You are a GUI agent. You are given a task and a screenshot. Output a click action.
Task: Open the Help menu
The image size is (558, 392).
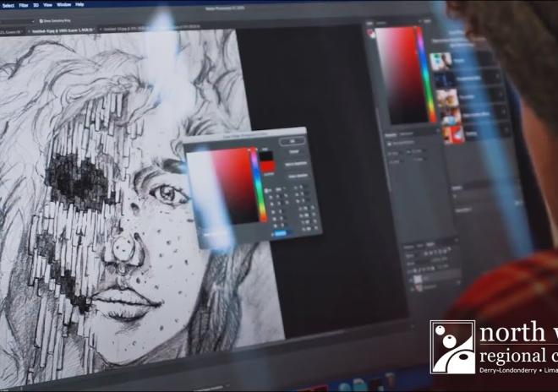pyautogui.click(x=79, y=4)
